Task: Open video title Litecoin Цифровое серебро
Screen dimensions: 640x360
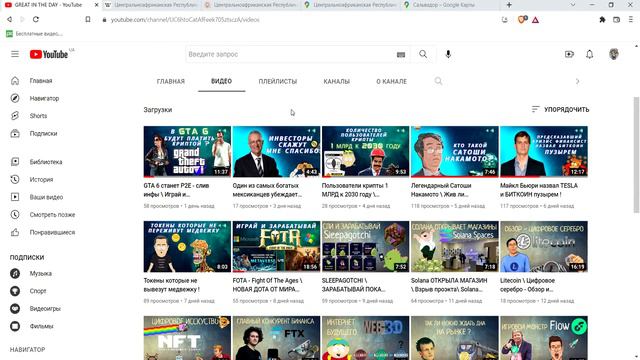Action: (x=527, y=285)
